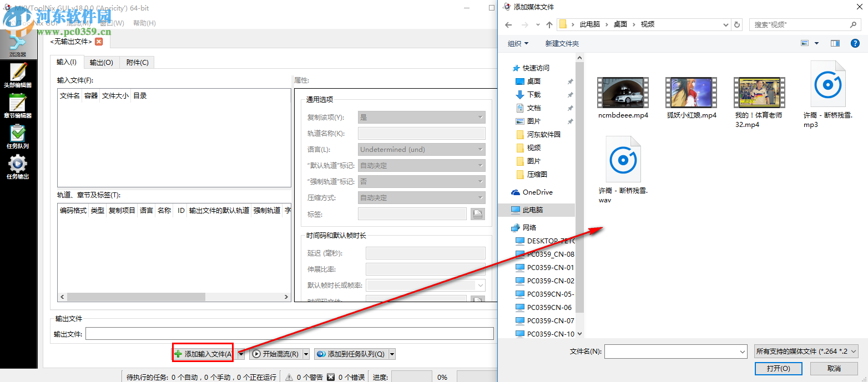
Task: Switch to the 输出(O) tab
Action: coord(101,62)
